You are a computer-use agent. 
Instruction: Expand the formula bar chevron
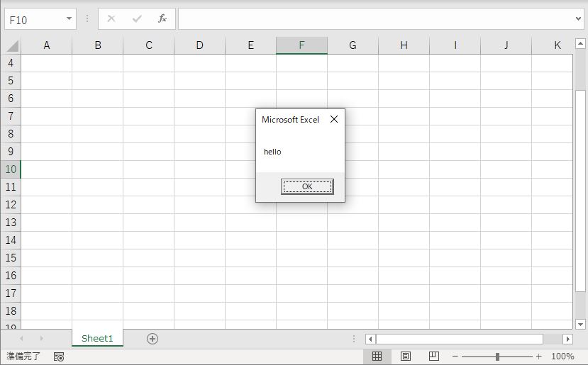point(579,19)
